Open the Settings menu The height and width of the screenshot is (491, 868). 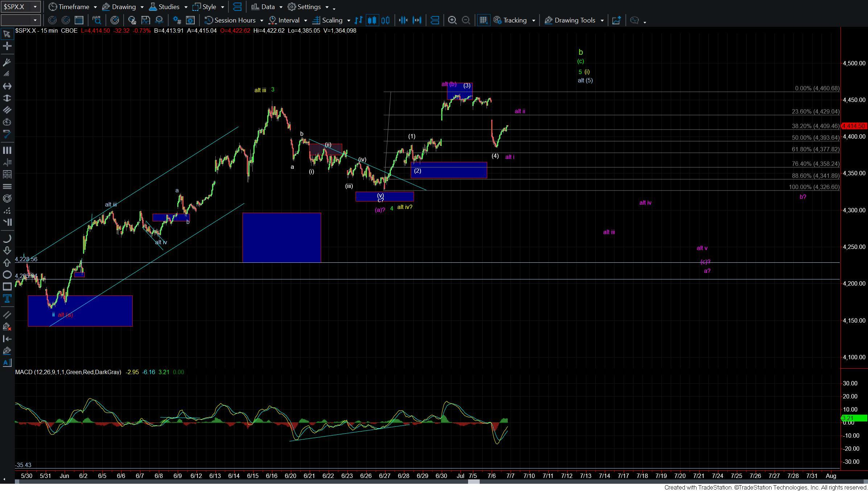pos(305,7)
